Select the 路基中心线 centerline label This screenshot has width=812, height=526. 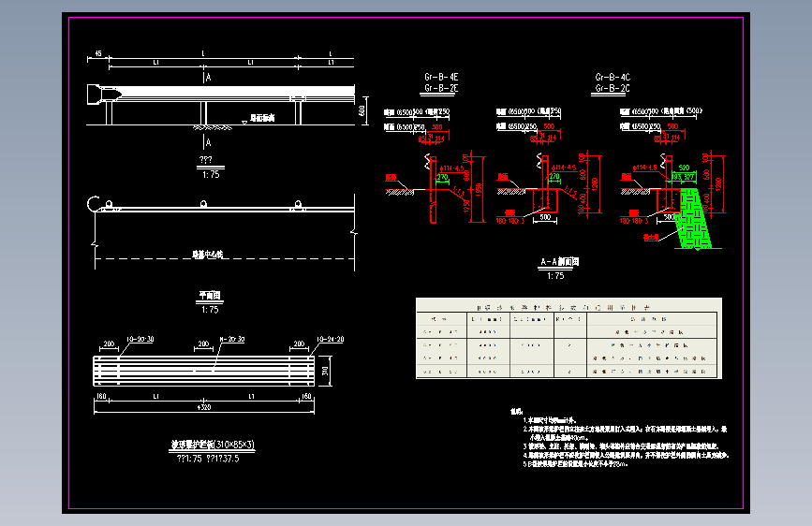208,255
